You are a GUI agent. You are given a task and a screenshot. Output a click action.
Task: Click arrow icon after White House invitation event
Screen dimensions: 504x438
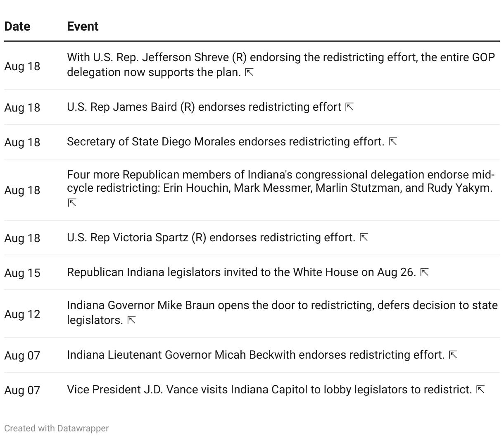[424, 272]
